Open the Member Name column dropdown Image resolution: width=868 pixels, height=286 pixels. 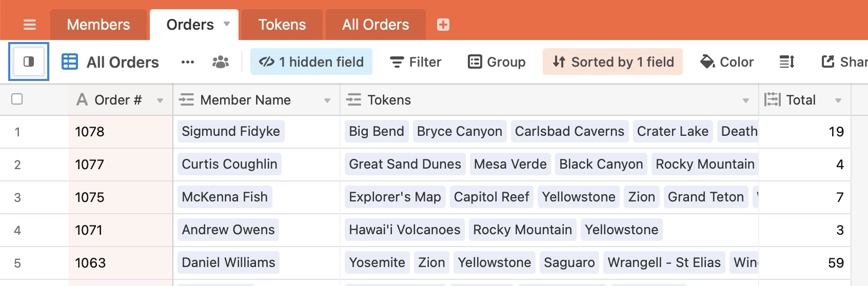click(x=327, y=100)
